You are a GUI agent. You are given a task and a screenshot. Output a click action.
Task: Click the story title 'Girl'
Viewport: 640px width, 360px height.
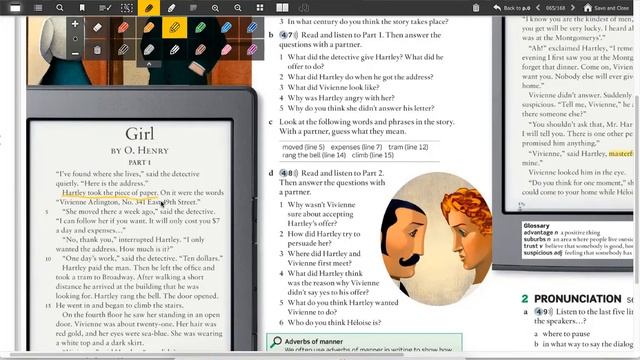140,134
